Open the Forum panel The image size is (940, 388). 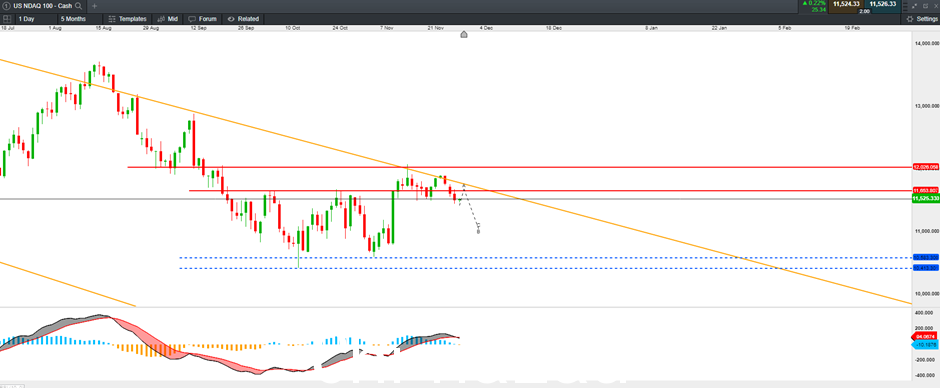tap(202, 19)
